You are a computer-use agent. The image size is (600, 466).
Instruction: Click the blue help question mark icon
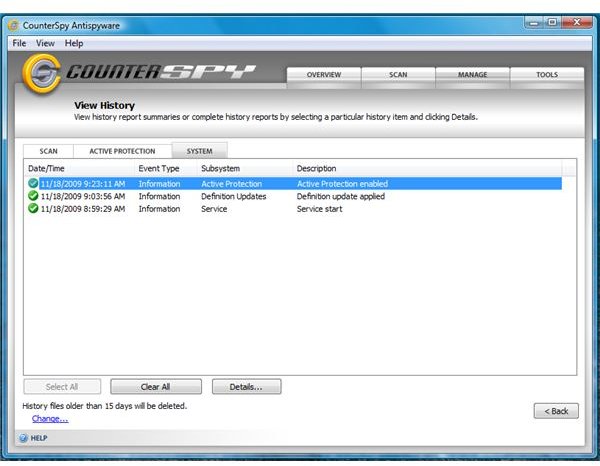[x=23, y=438]
